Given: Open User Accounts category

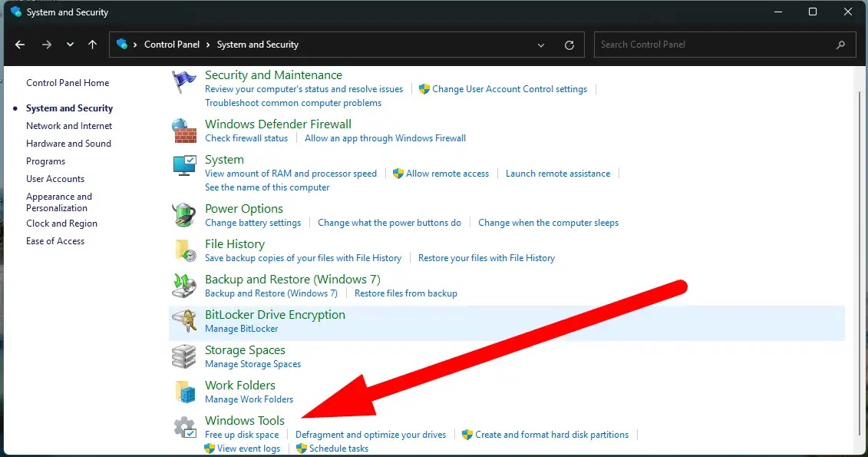Looking at the screenshot, I should point(55,179).
